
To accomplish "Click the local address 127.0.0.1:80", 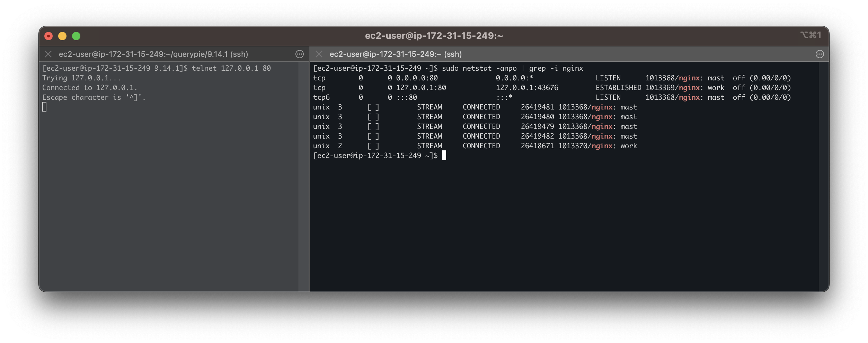I will [421, 88].
